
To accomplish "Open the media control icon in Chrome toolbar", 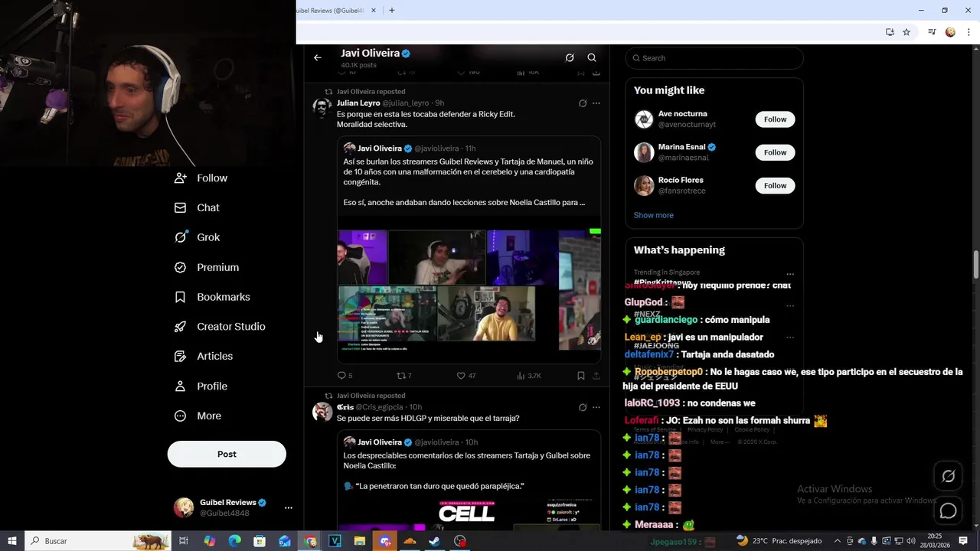I will point(932,32).
